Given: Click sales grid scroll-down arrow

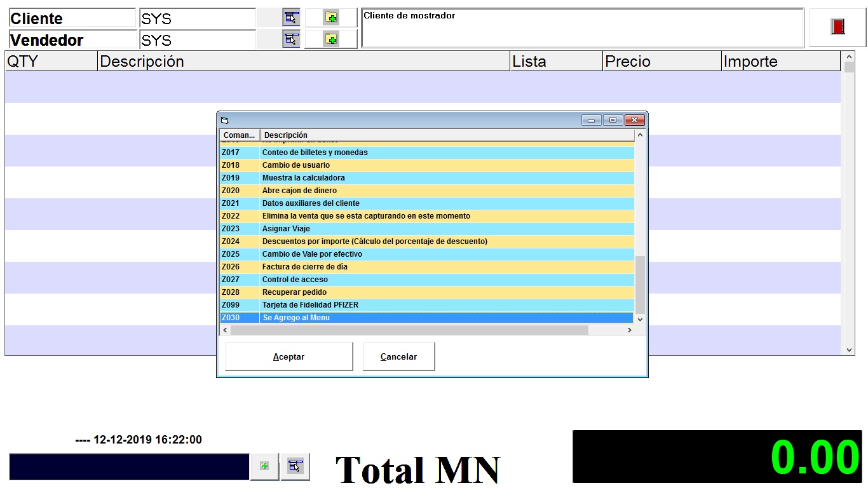Looking at the screenshot, I should click(x=849, y=349).
